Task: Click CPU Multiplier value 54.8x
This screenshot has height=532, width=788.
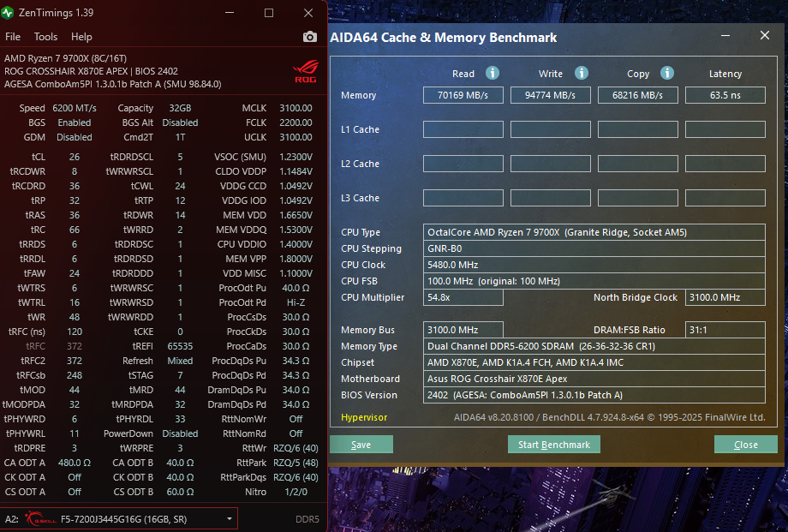Action: click(x=463, y=297)
